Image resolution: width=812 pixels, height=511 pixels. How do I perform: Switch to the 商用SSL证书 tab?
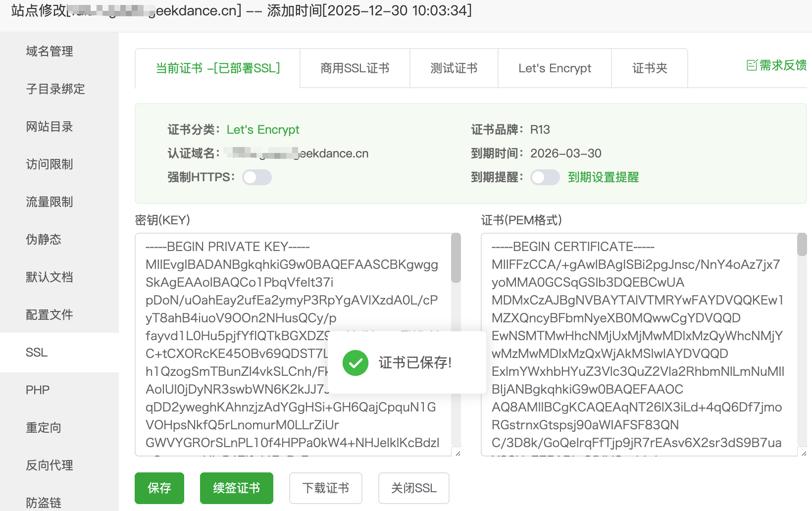click(355, 68)
